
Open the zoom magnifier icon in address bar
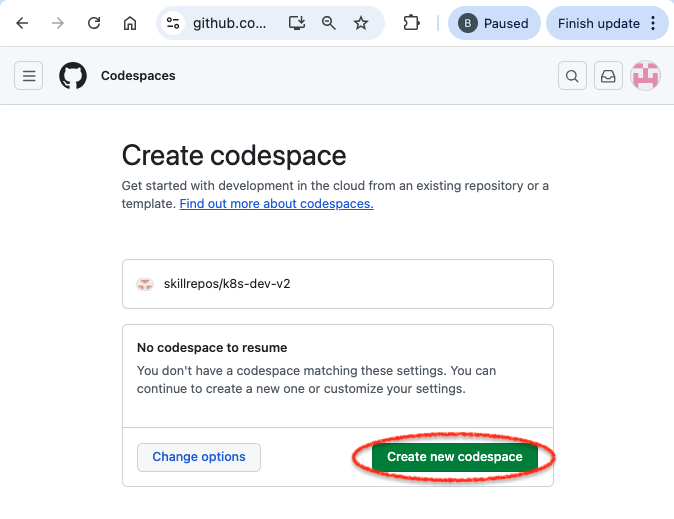tap(329, 23)
